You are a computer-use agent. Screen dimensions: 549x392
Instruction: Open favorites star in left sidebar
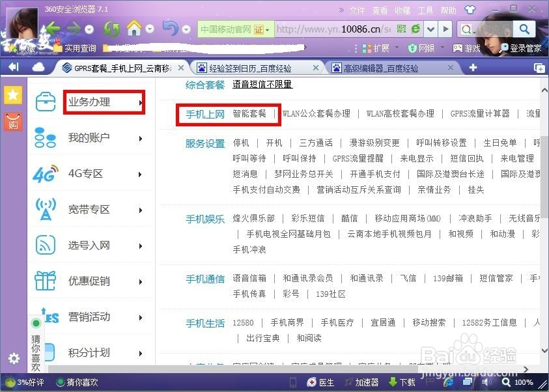pos(13,95)
